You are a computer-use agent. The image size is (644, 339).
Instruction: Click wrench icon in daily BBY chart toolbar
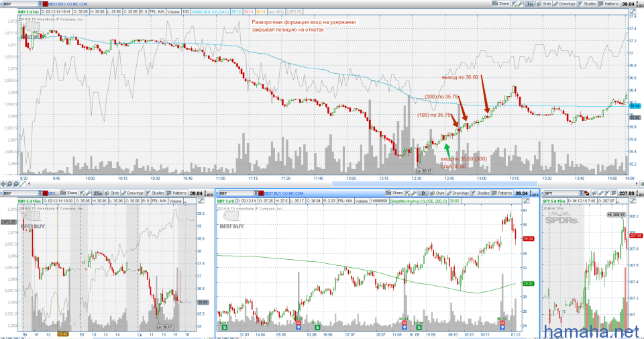coord(414,193)
